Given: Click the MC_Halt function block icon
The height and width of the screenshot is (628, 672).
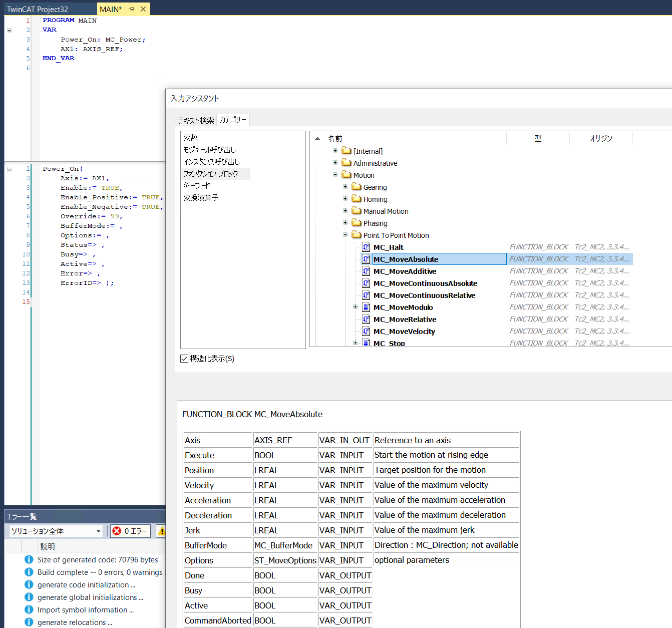Looking at the screenshot, I should click(x=366, y=247).
